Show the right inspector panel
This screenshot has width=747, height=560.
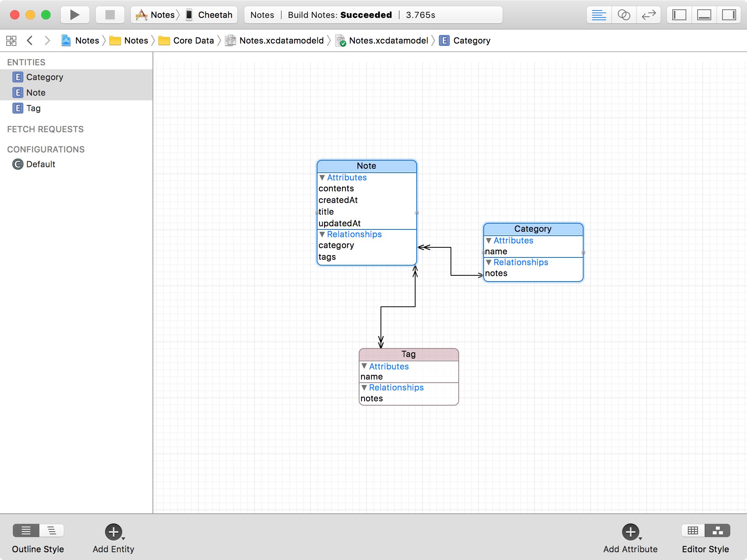click(x=729, y=15)
